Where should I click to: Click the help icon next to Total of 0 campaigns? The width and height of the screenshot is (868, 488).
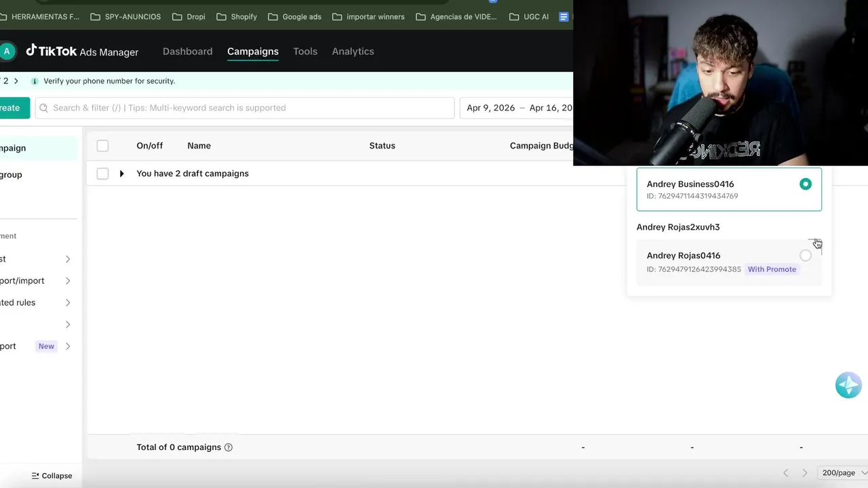pos(229,447)
